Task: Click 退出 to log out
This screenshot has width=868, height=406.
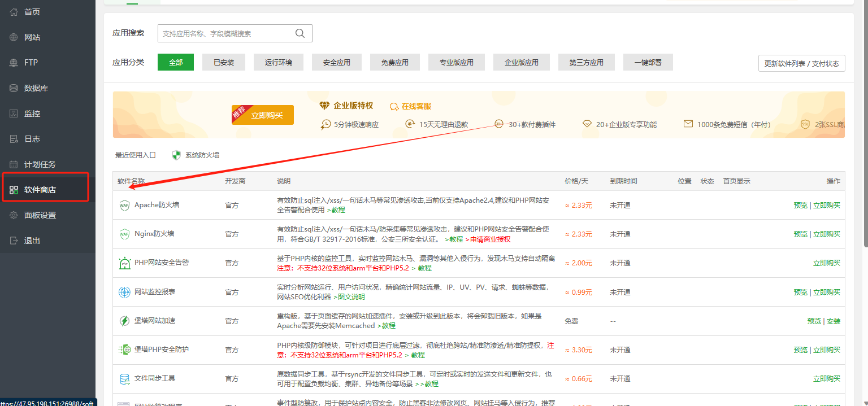Action: click(x=47, y=241)
